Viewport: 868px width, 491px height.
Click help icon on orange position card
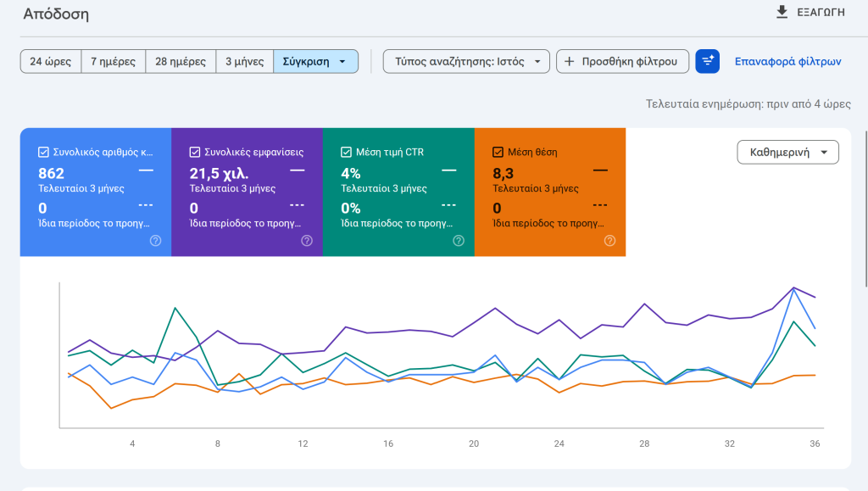609,241
